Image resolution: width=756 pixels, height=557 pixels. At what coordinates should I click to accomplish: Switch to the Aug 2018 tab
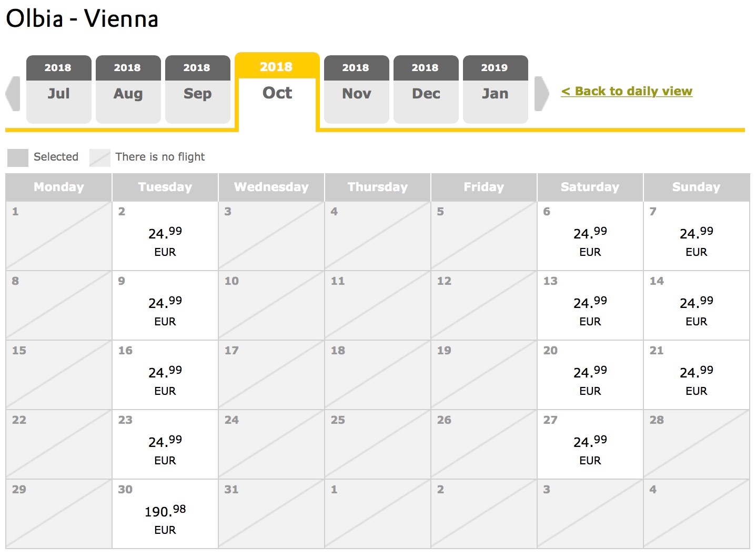tap(128, 89)
